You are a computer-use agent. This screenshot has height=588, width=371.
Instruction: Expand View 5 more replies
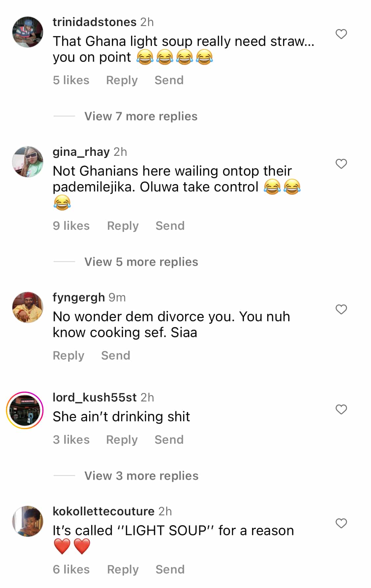pyautogui.click(x=141, y=262)
